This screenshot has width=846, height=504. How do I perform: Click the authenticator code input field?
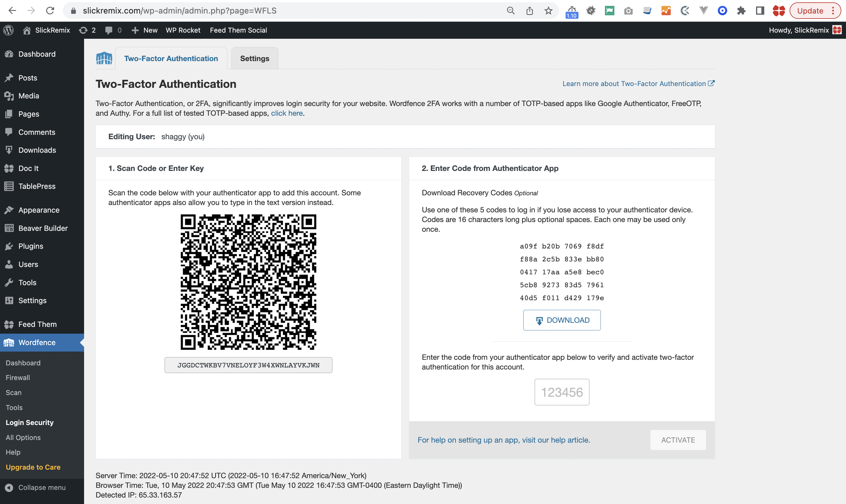(x=562, y=392)
